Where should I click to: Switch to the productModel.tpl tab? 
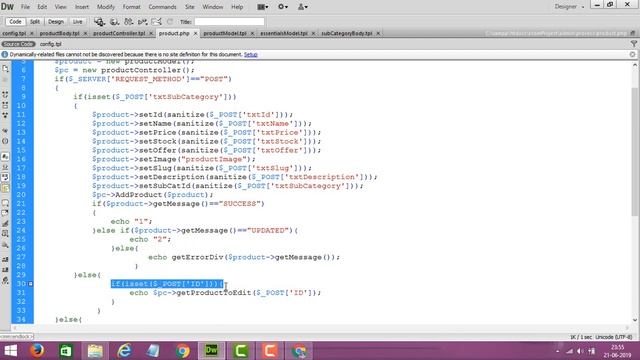225,33
